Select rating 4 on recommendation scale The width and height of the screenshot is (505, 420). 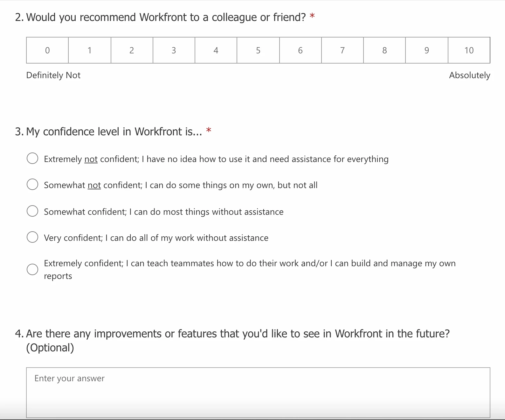coord(216,50)
